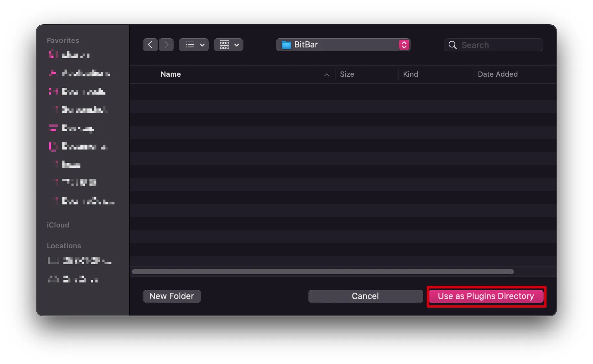Create a folder with New Folder button
The height and width of the screenshot is (364, 593).
pyautogui.click(x=172, y=296)
